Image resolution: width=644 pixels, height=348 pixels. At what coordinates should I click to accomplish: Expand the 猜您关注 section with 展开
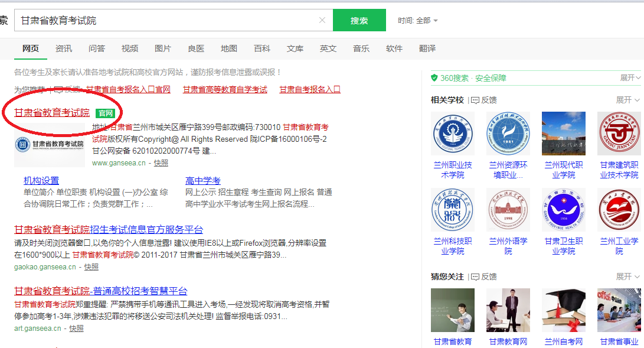[628, 277]
